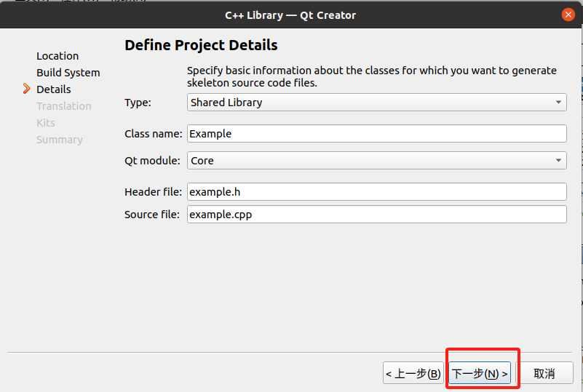
Task: Click the C++ Library — Qt Creator title
Action: [290, 15]
